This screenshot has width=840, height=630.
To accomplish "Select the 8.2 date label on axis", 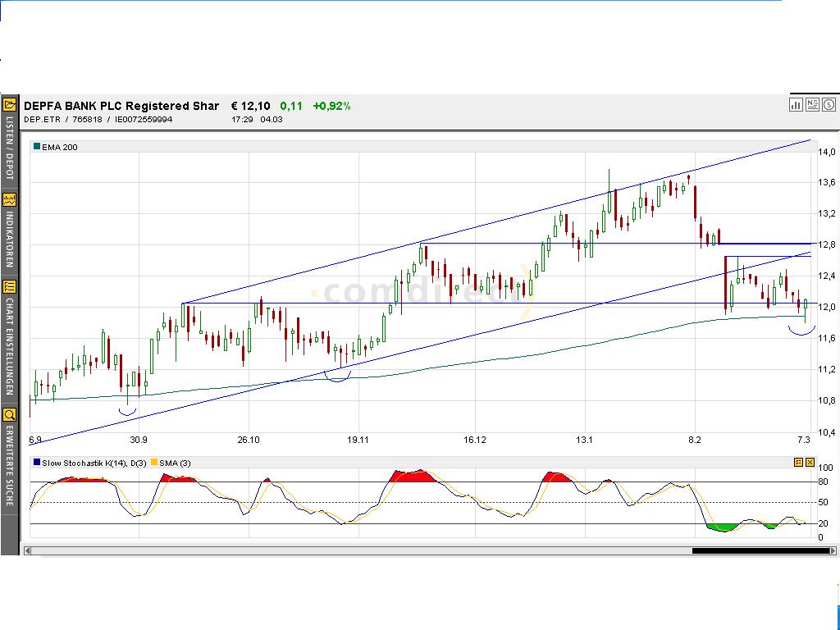I will pos(694,440).
